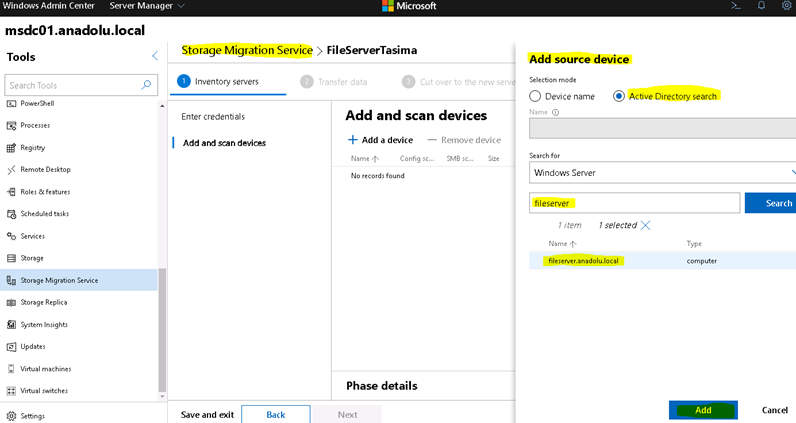Click the scroll up arrow of Tools list

click(162, 106)
